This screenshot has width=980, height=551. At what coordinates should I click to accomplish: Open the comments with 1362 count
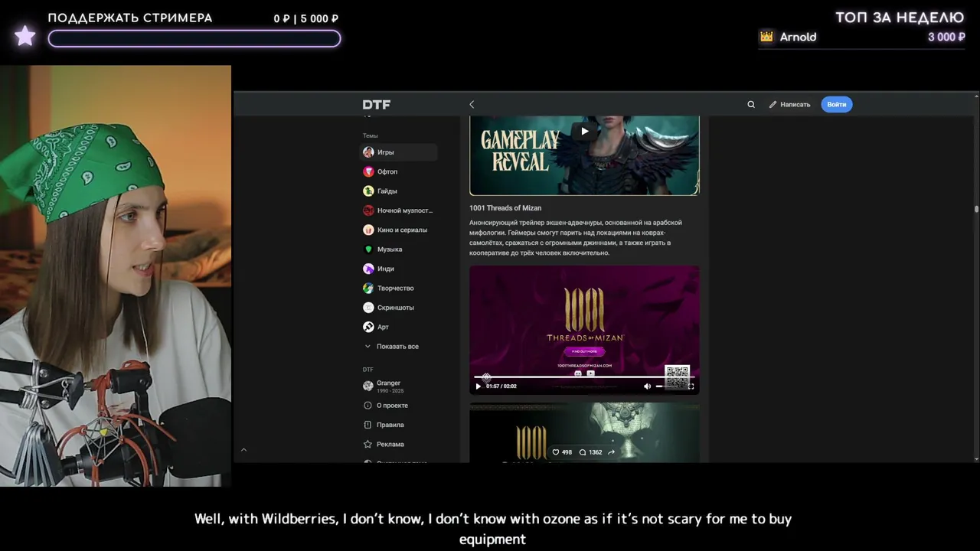pos(590,452)
